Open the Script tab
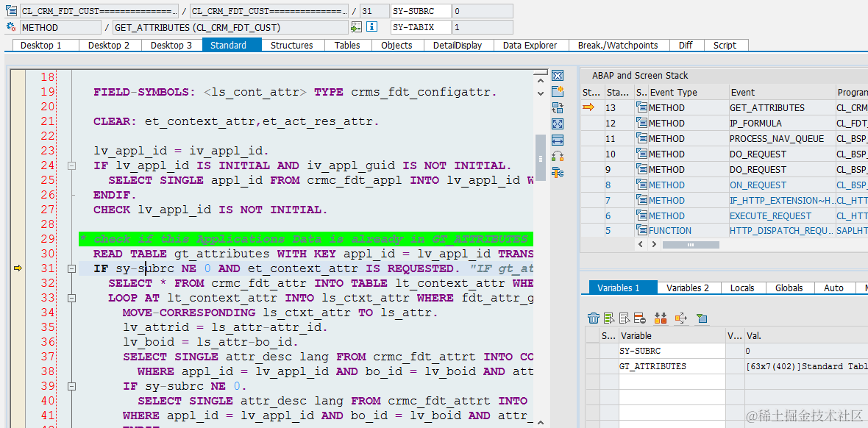This screenshot has width=868, height=428. (725, 46)
